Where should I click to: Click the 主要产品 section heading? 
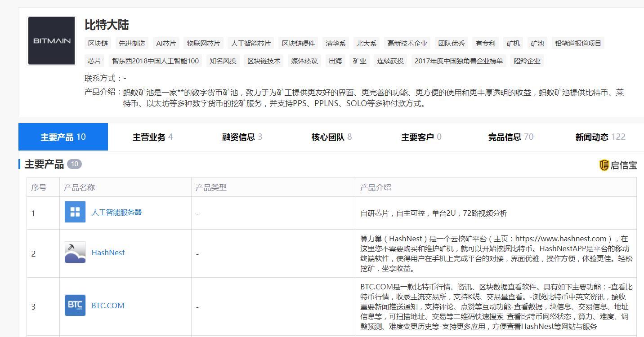(x=44, y=164)
